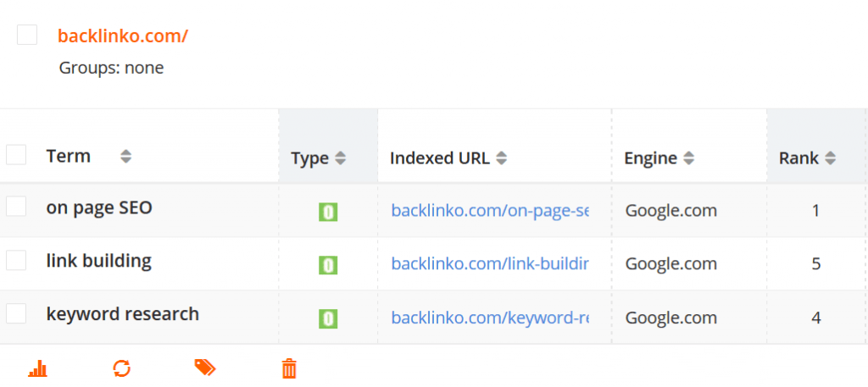Sort by Indexed URL column arrows
The height and width of the screenshot is (387, 868).
tap(501, 158)
